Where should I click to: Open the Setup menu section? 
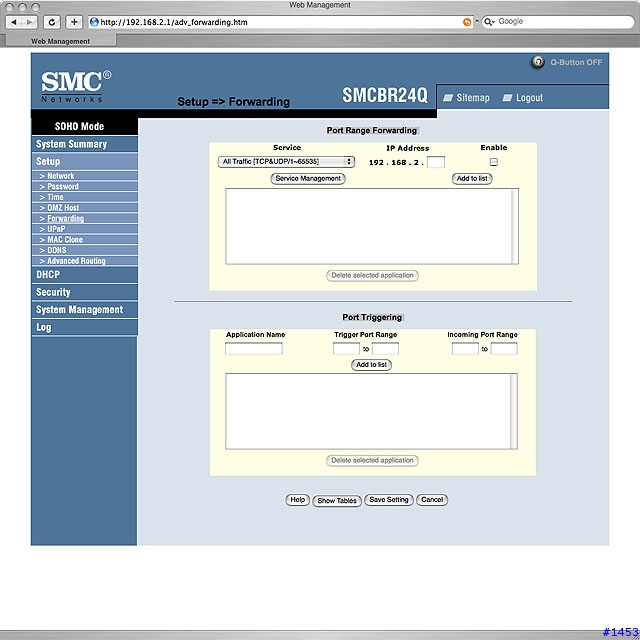(x=84, y=162)
